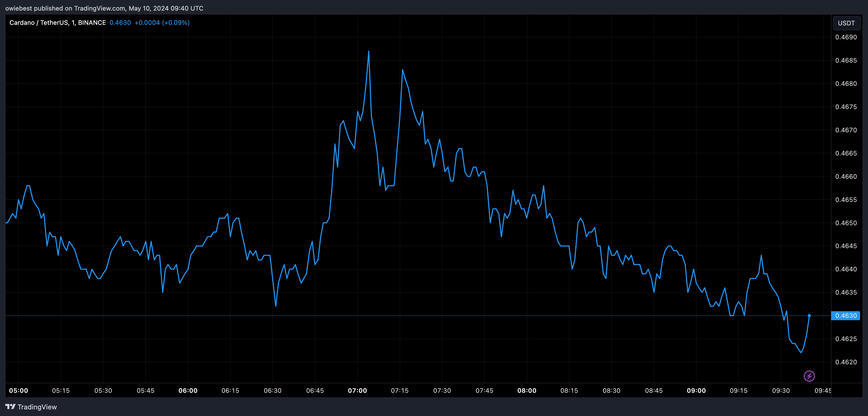Click the 0.4660 price axis label
The width and height of the screenshot is (868, 416).
pyautogui.click(x=846, y=177)
